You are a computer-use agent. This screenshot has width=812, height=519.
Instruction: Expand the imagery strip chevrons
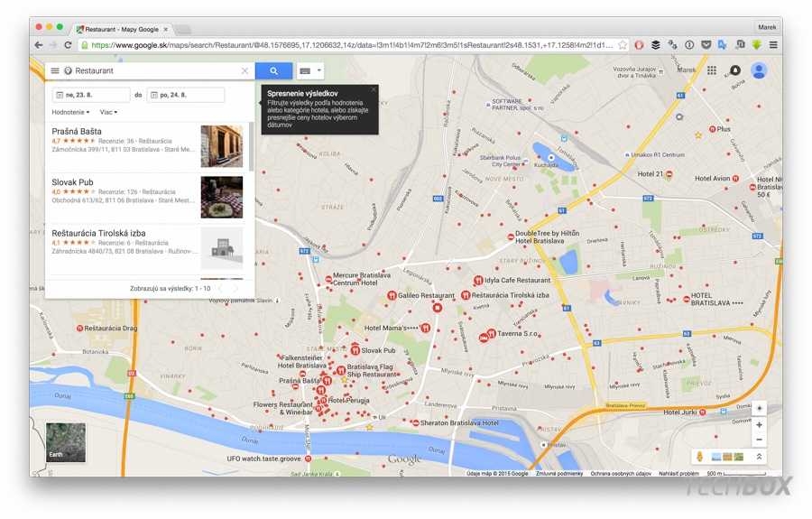point(759,457)
